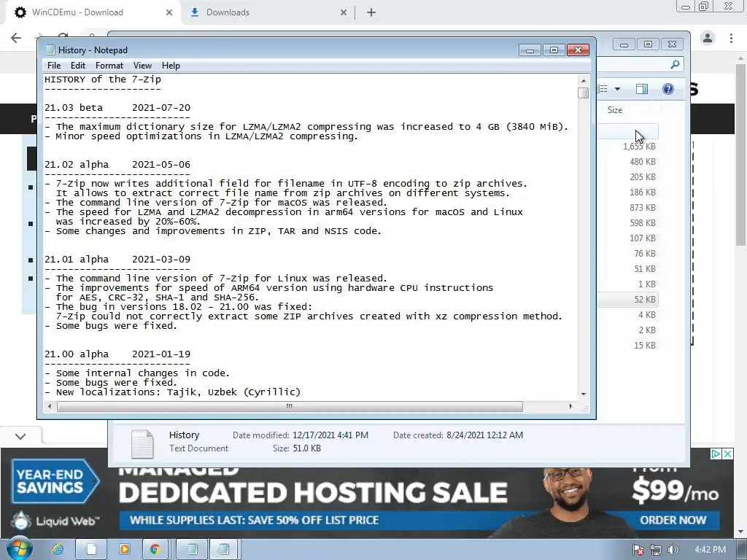Image resolution: width=747 pixels, height=560 pixels.
Task: Click the History text document icon in details pane
Action: tap(142, 444)
